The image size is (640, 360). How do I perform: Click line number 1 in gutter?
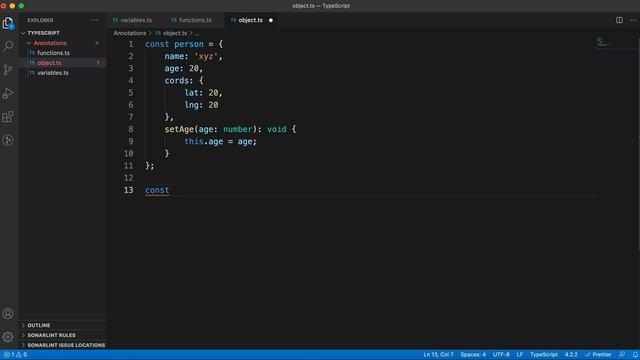click(131, 44)
